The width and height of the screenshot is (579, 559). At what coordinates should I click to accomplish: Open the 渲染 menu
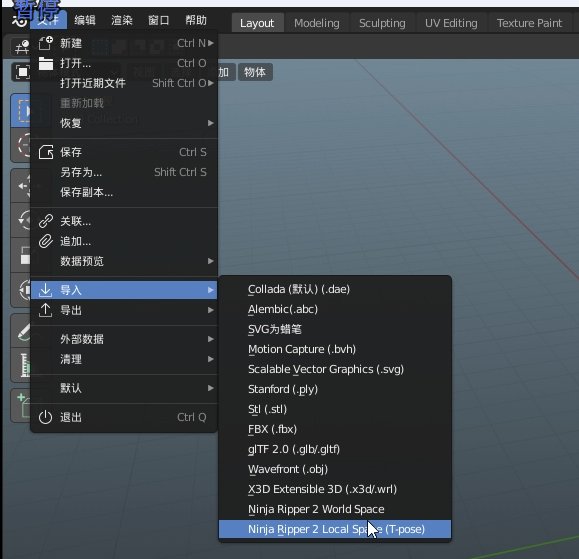point(122,20)
